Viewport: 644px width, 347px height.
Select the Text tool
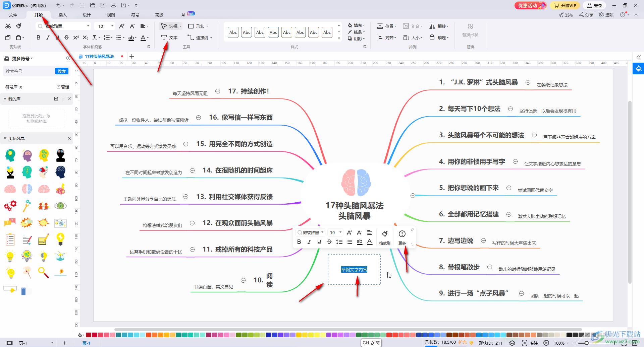click(169, 38)
